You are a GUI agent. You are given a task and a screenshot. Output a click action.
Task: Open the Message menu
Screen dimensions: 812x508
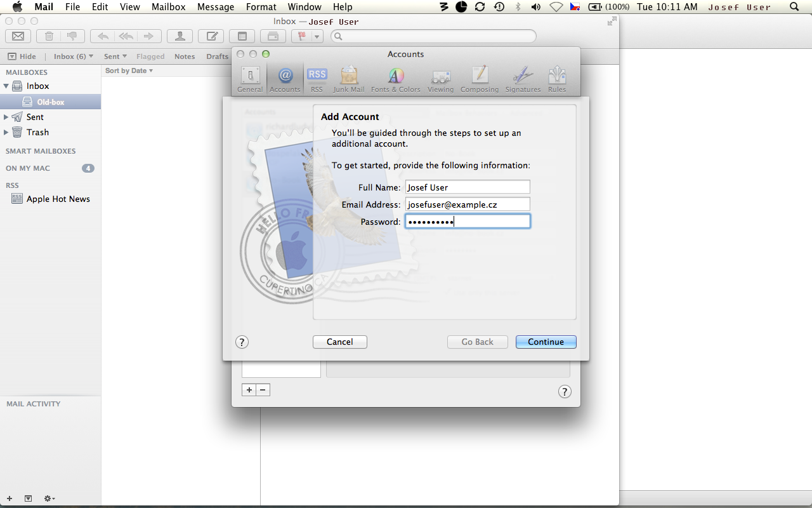[216, 7]
